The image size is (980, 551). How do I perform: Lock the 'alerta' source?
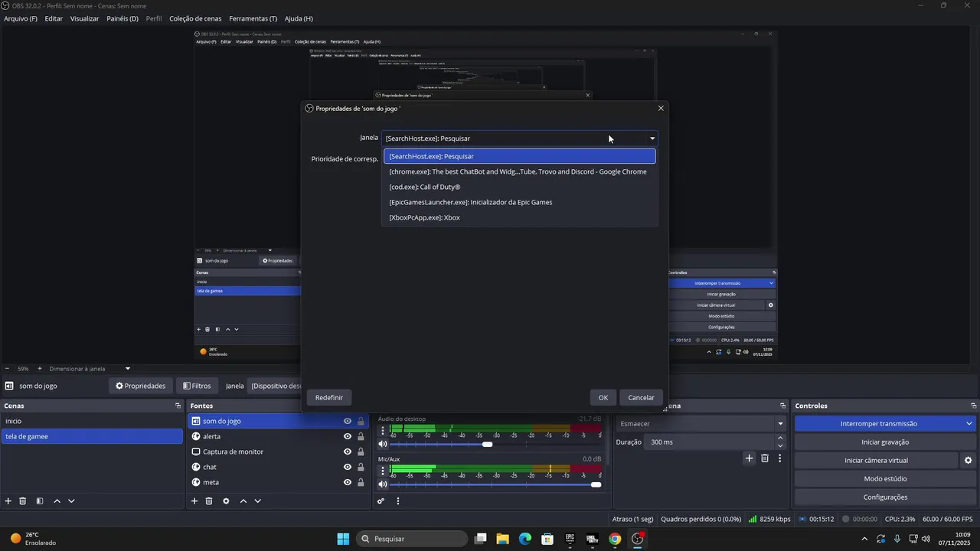361,436
